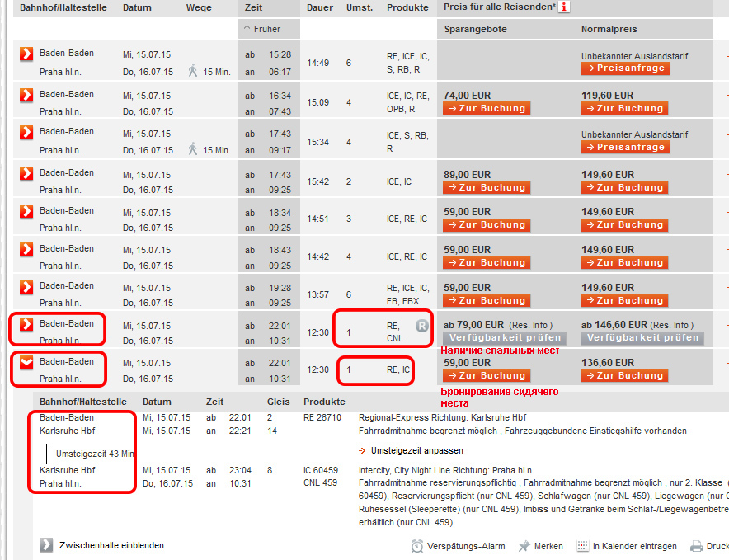Screen dimensions: 729x560
Task: Book saver fare for the 19:28 connection
Action: (487, 300)
